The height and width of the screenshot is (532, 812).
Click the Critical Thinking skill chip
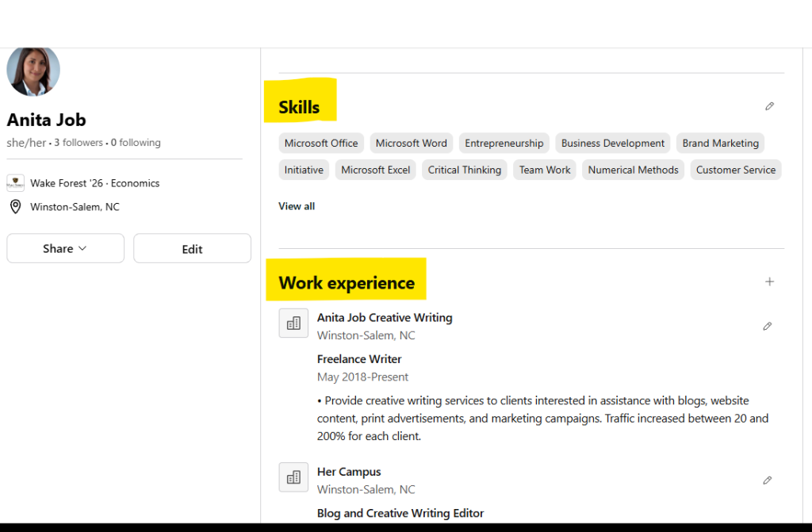464,170
